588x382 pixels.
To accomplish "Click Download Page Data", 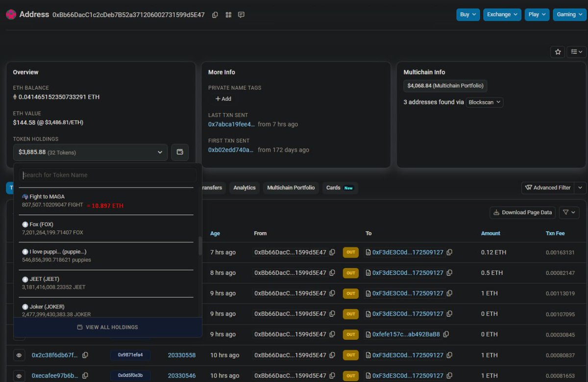I will (x=522, y=212).
